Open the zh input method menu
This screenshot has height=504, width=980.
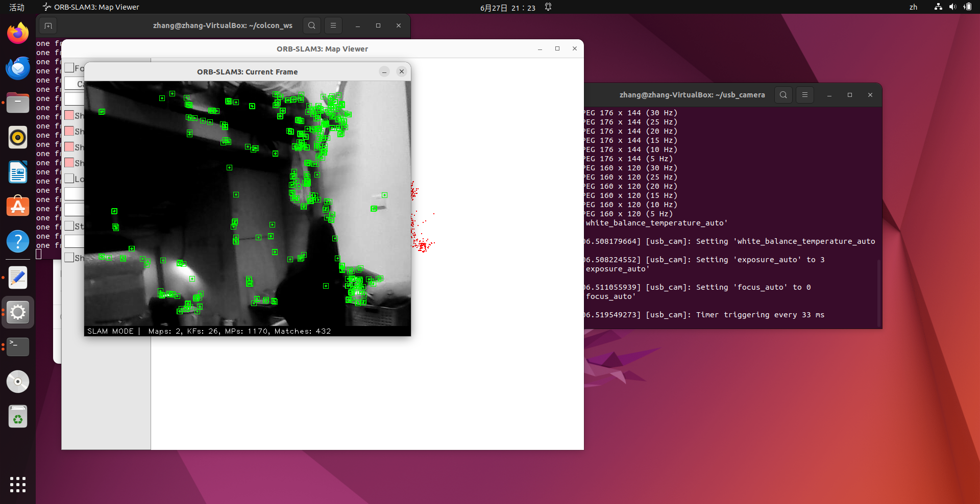tap(913, 7)
